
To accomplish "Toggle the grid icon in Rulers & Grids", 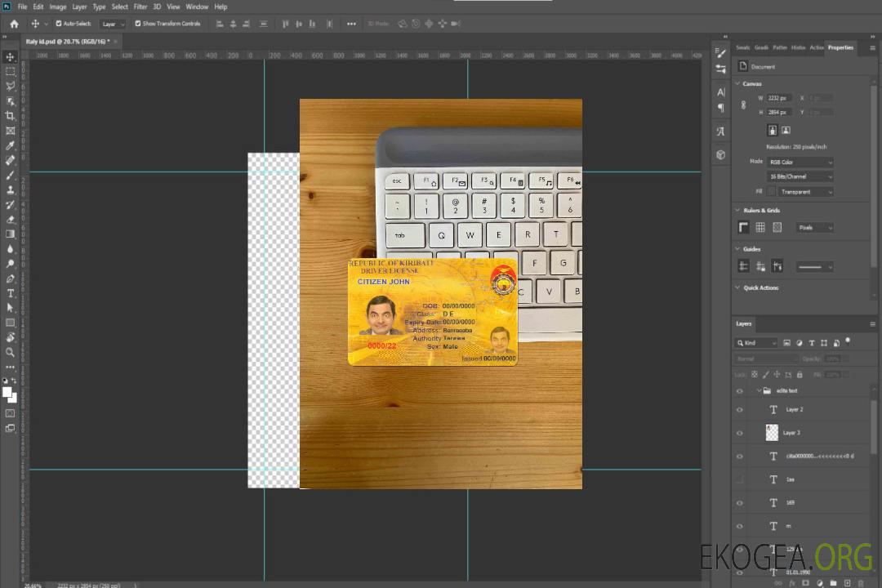I will tap(760, 228).
